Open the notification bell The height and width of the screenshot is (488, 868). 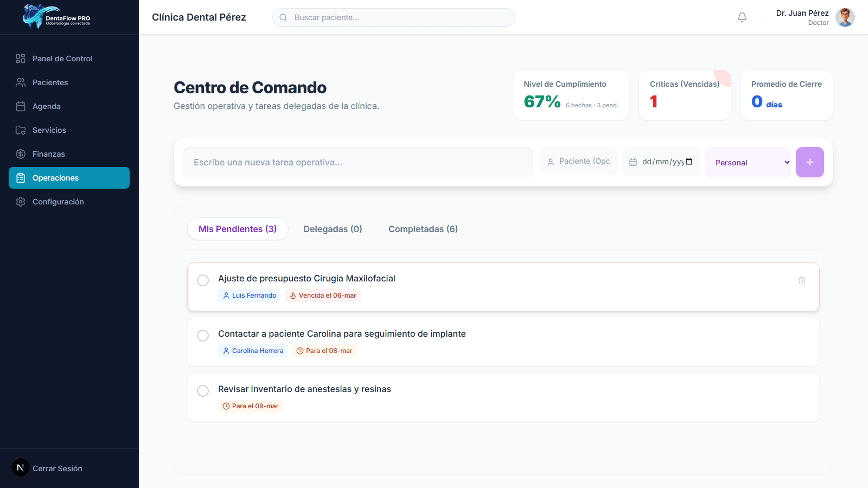click(742, 17)
